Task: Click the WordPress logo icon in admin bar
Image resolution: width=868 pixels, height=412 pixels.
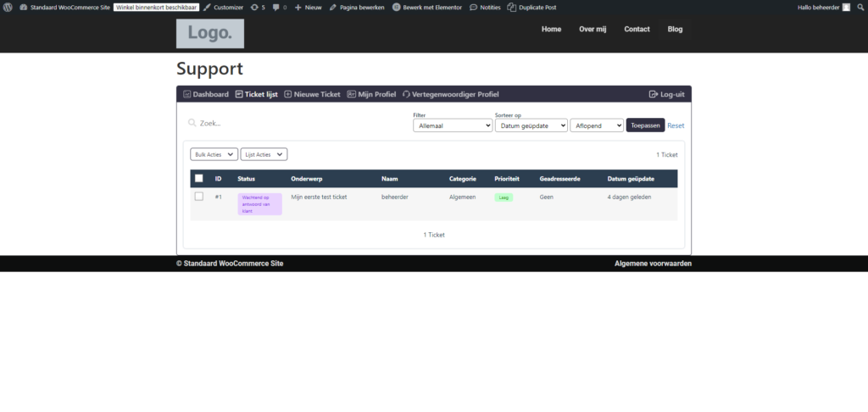Action: click(7, 7)
